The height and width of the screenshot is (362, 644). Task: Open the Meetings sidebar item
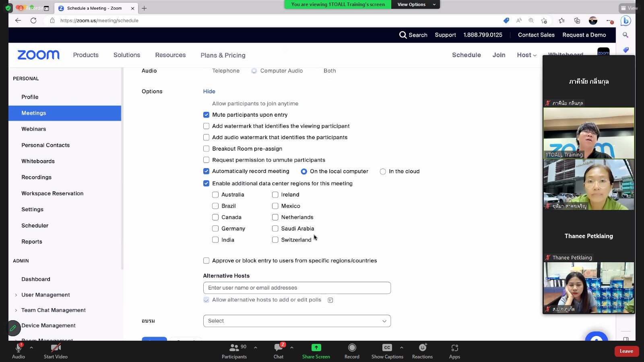pyautogui.click(x=65, y=113)
